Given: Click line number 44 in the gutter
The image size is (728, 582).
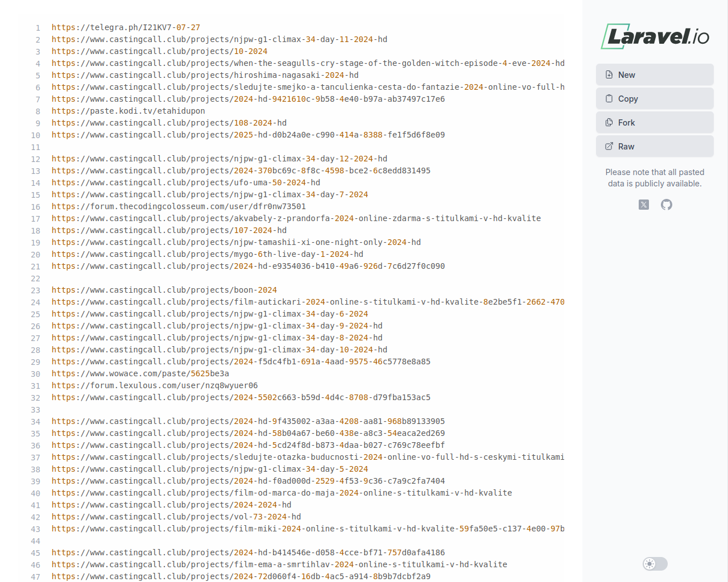Looking at the screenshot, I should point(36,541).
